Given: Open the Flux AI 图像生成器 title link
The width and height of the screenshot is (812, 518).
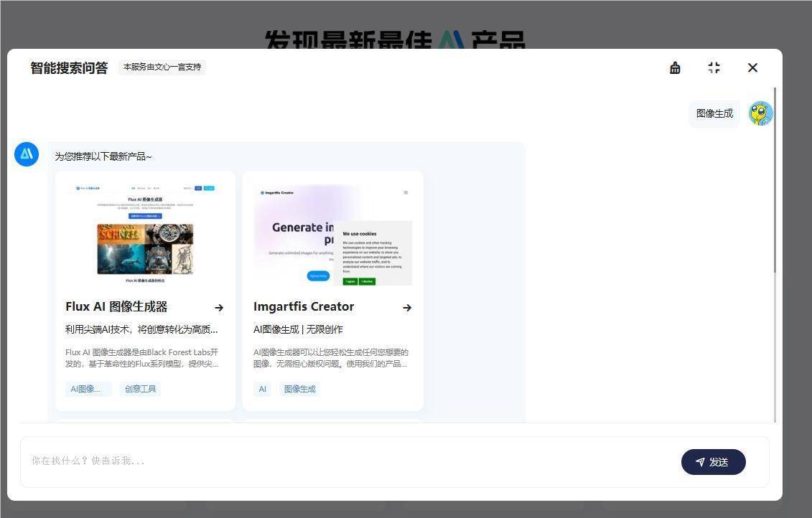Looking at the screenshot, I should point(116,307).
